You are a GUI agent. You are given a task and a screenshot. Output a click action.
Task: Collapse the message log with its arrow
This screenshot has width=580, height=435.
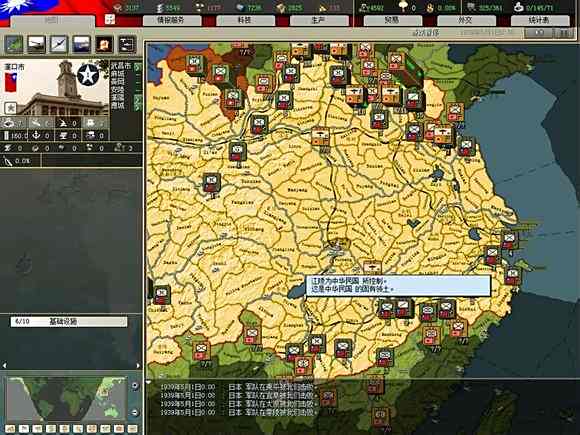pyautogui.click(x=148, y=382)
